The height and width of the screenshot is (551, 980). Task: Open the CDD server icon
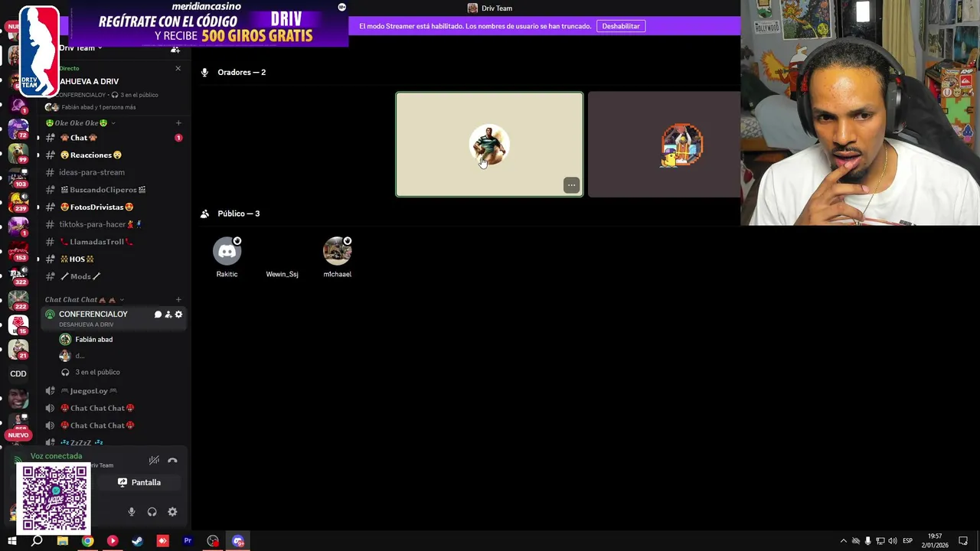(18, 374)
